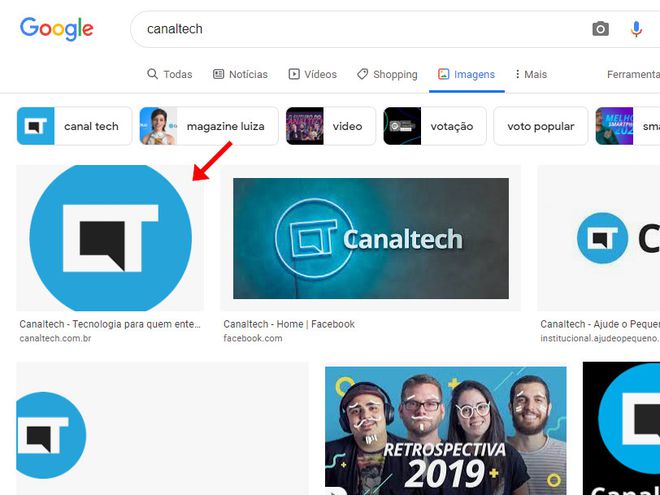Click the video chip thumbnail
This screenshot has height=495, width=660.
pos(305,126)
